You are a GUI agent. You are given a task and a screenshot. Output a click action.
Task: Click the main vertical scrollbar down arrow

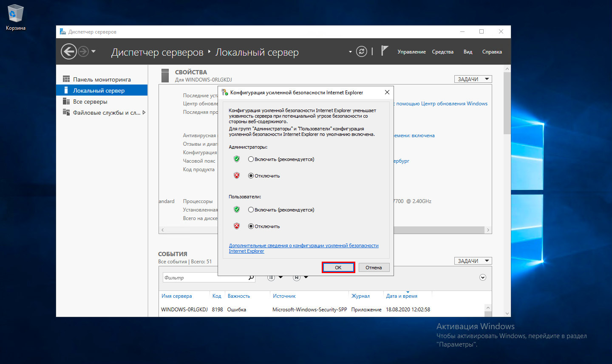coord(507,313)
